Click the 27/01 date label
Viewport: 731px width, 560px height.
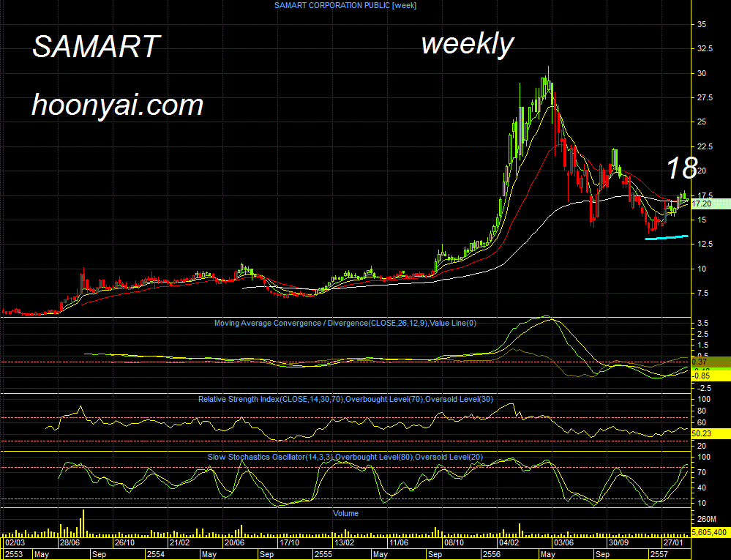pyautogui.click(x=673, y=542)
